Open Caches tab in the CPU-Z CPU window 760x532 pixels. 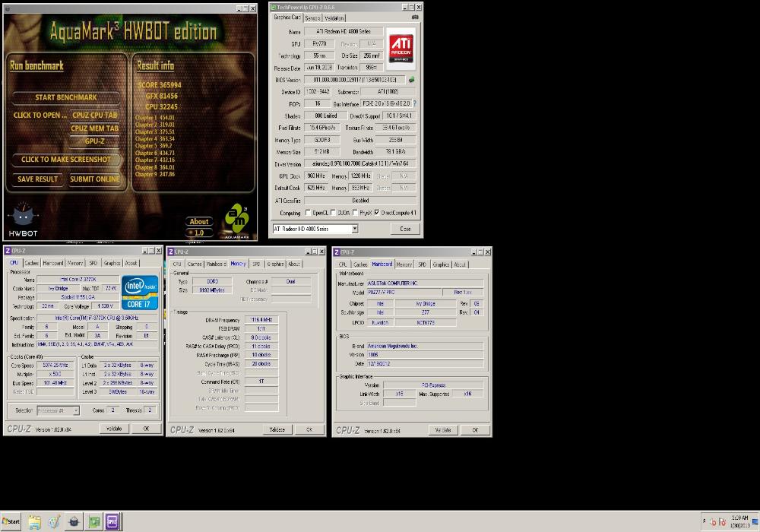(31, 263)
